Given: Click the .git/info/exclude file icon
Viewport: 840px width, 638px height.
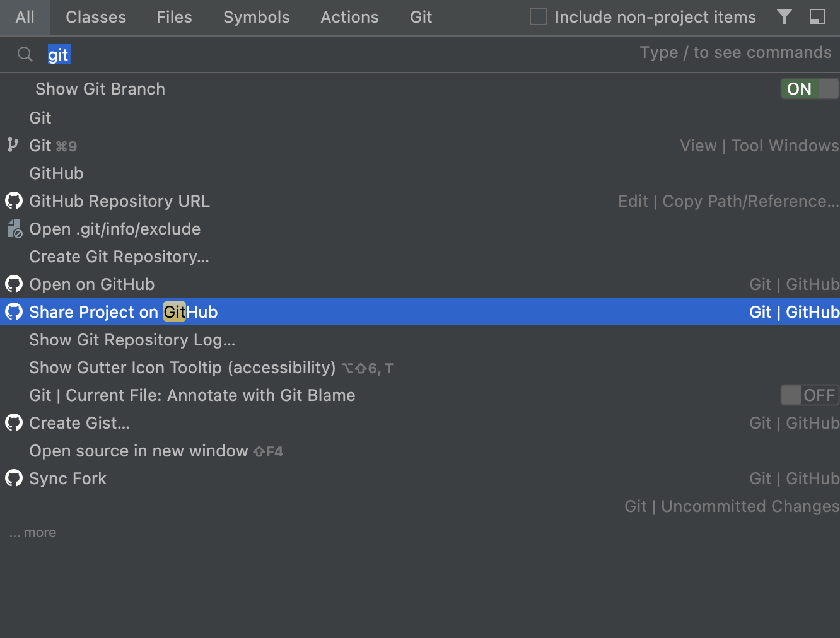Looking at the screenshot, I should pyautogui.click(x=15, y=228).
